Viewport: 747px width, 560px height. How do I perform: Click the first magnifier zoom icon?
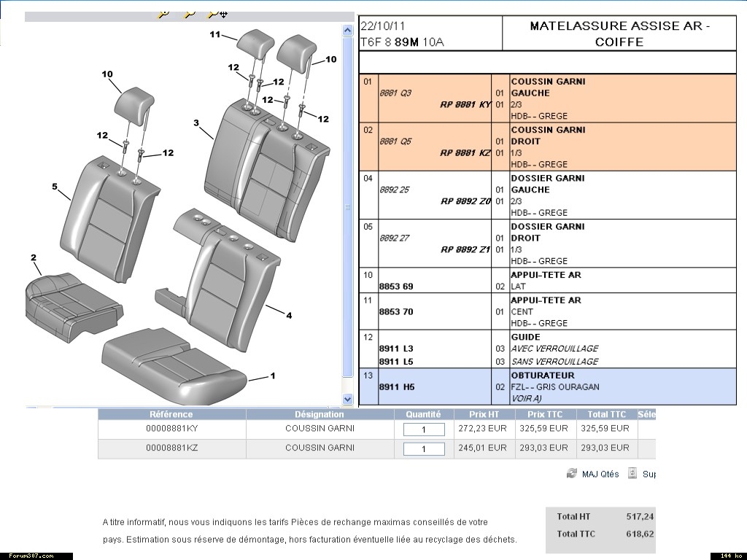click(165, 13)
